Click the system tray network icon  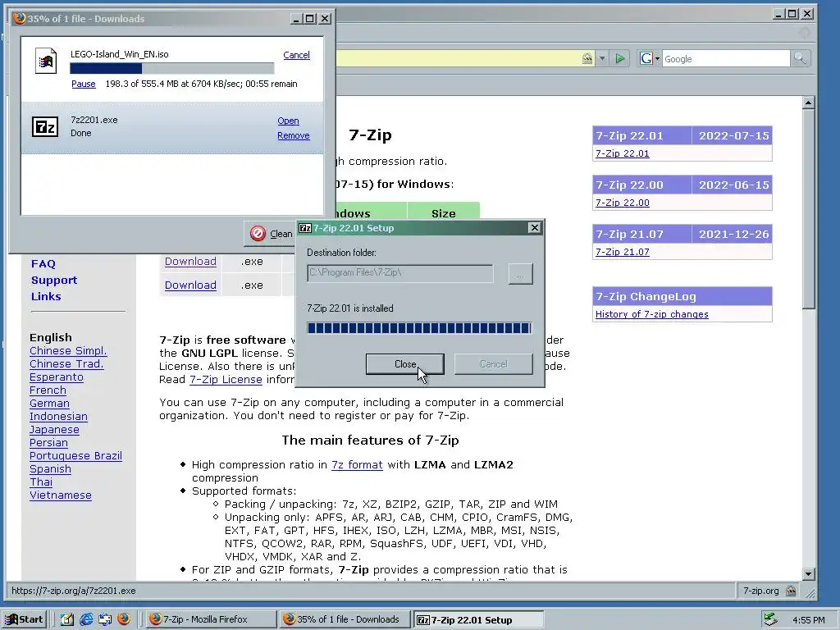[770, 619]
